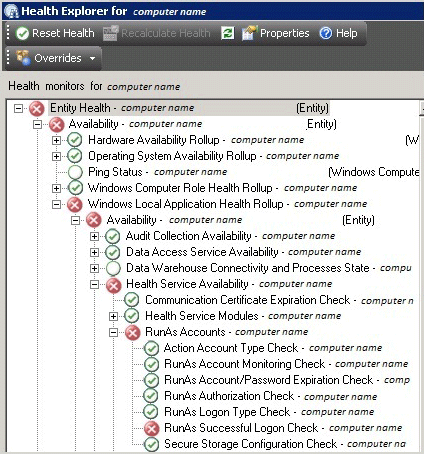Collapse the nested Availability node under Local Application

coord(76,220)
